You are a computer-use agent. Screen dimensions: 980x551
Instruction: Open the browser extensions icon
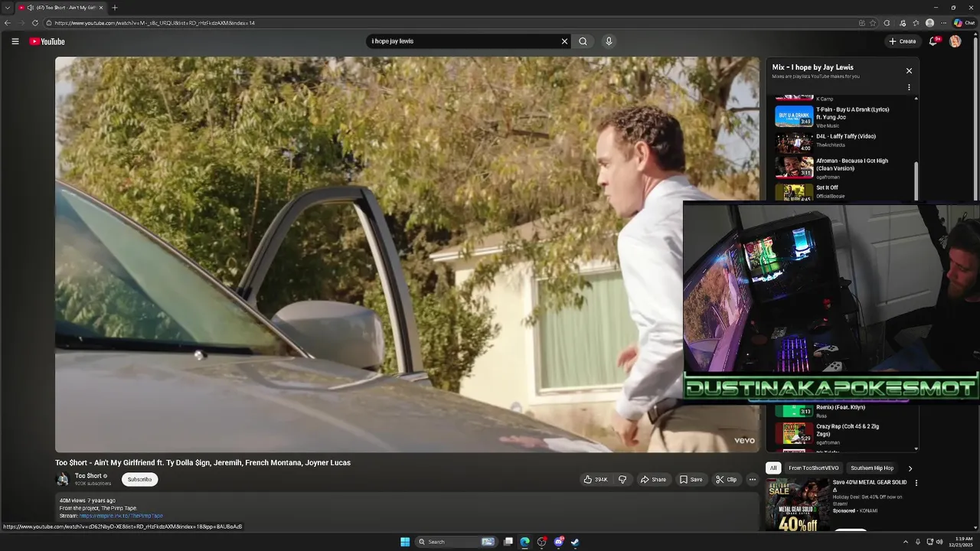pyautogui.click(x=887, y=23)
